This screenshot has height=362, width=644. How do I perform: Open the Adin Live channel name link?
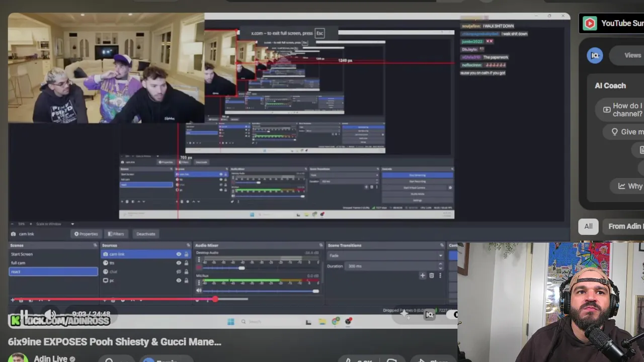click(51, 358)
